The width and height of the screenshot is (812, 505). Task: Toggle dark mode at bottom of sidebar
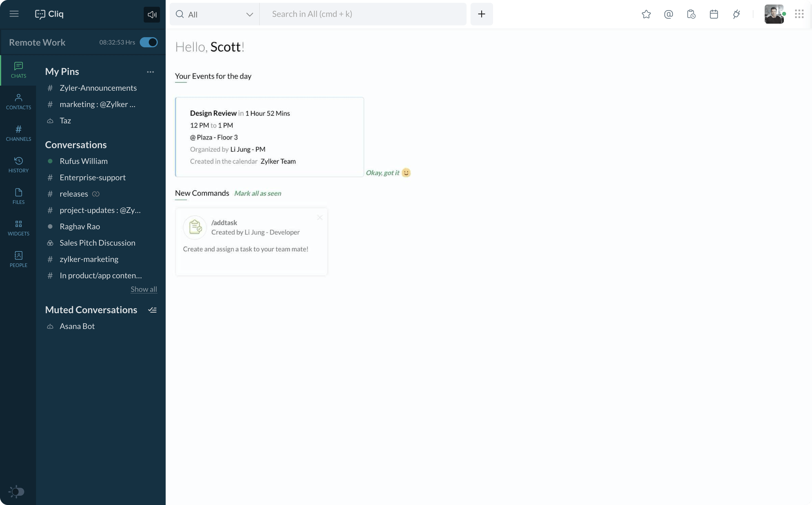(17, 491)
